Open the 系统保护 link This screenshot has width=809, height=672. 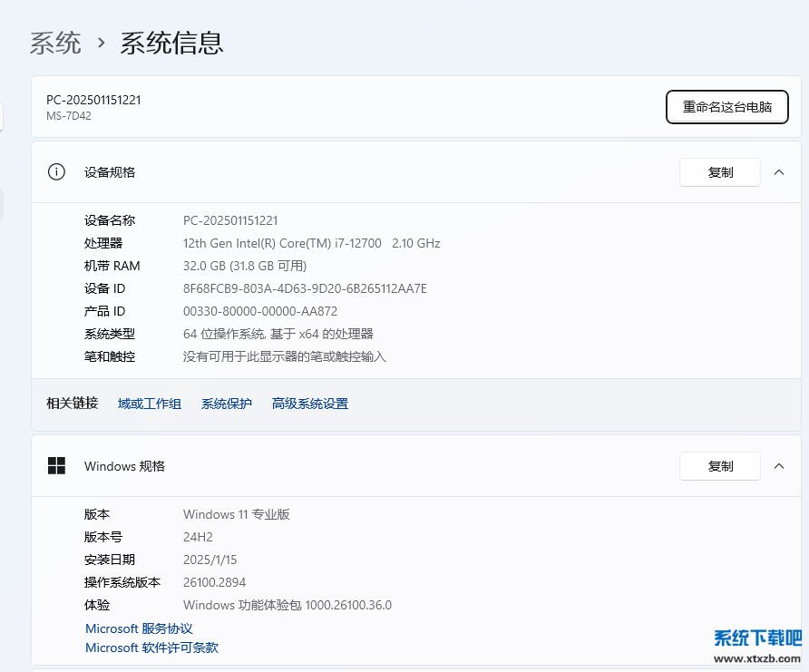226,403
